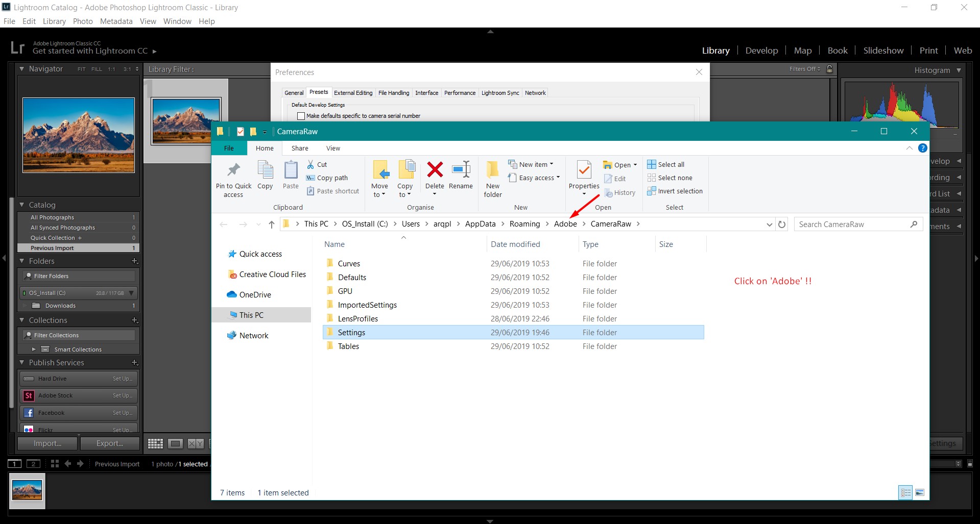Refresh the CameraRaw folder view
The image size is (980, 524).
(781, 224)
